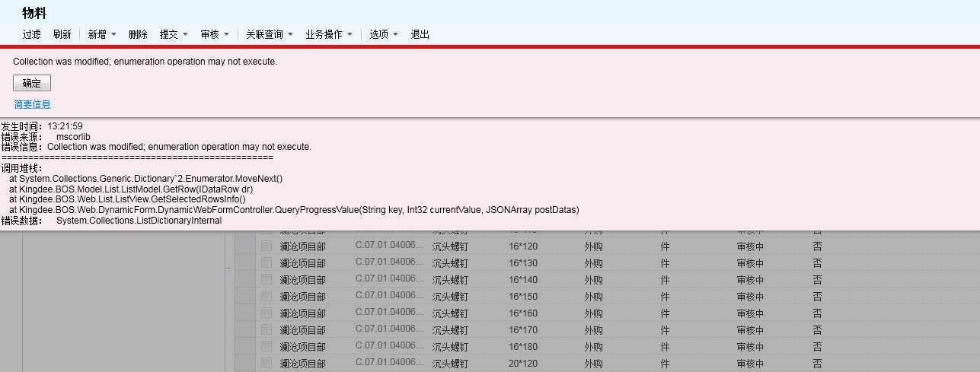The image size is (980, 372).
Task: Click 澜沧项目部 in the 16*170 row
Action: (x=302, y=330)
